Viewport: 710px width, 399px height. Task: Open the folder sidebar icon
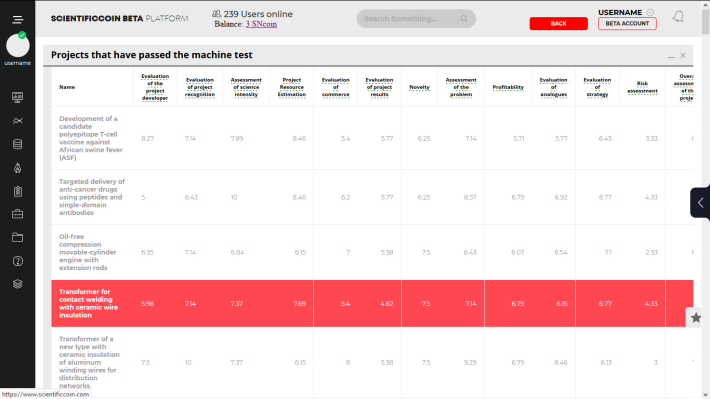click(18, 237)
